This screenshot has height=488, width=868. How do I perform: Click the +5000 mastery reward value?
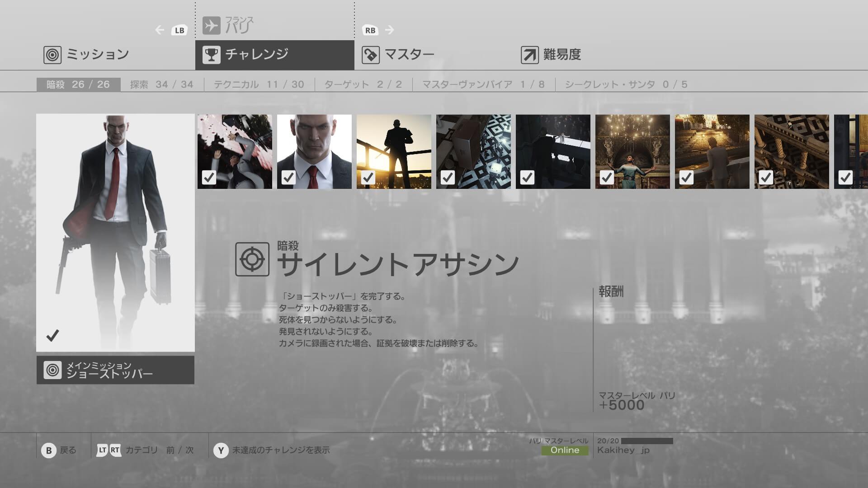coord(622,405)
